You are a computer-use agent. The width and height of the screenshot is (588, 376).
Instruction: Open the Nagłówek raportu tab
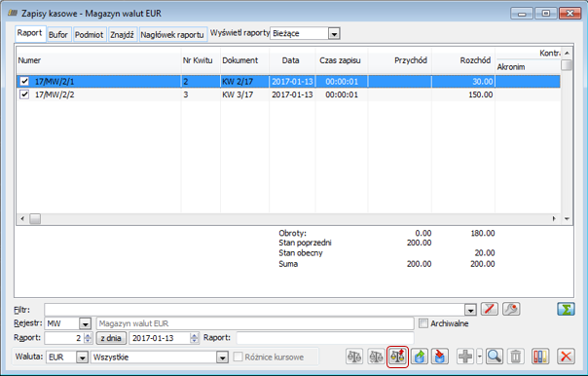click(x=172, y=34)
